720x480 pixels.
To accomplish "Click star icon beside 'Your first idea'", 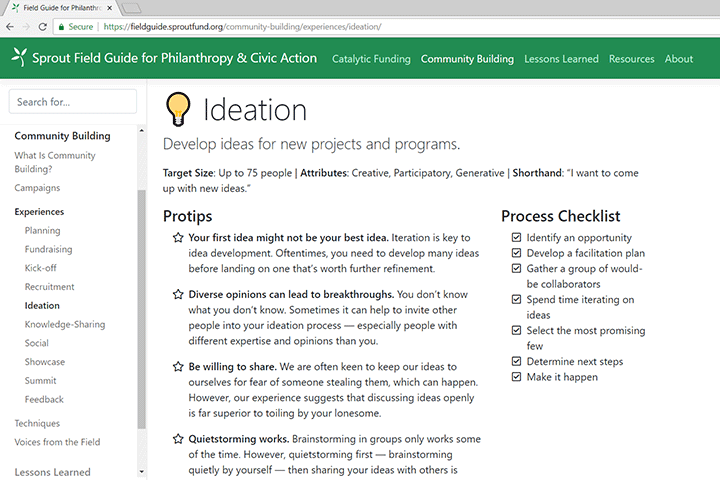I will click(178, 238).
